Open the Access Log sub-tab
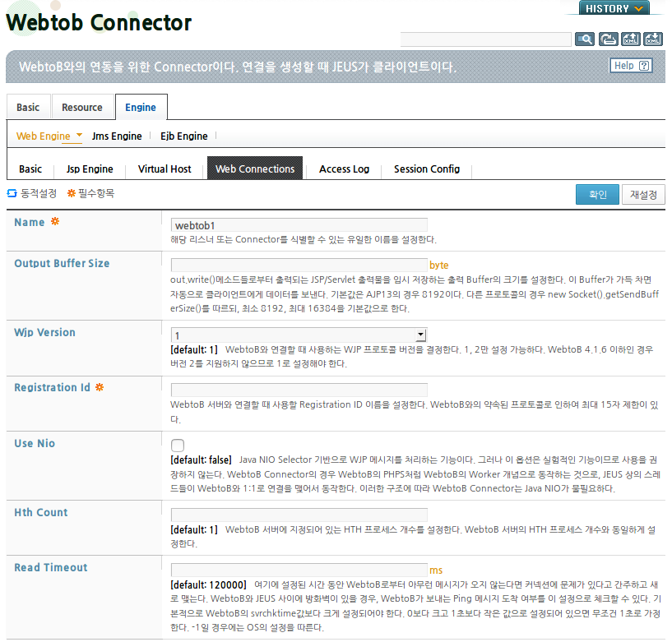The height and width of the screenshot is (642, 672). click(344, 169)
